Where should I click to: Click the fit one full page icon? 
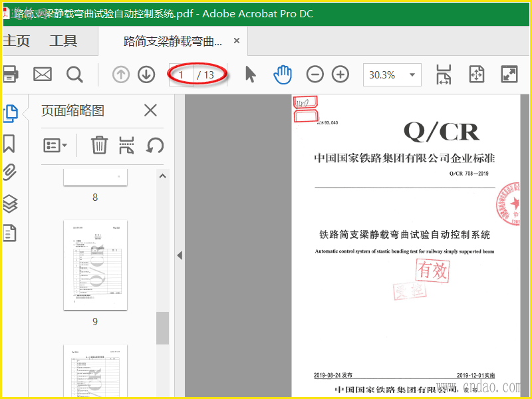pyautogui.click(x=476, y=74)
